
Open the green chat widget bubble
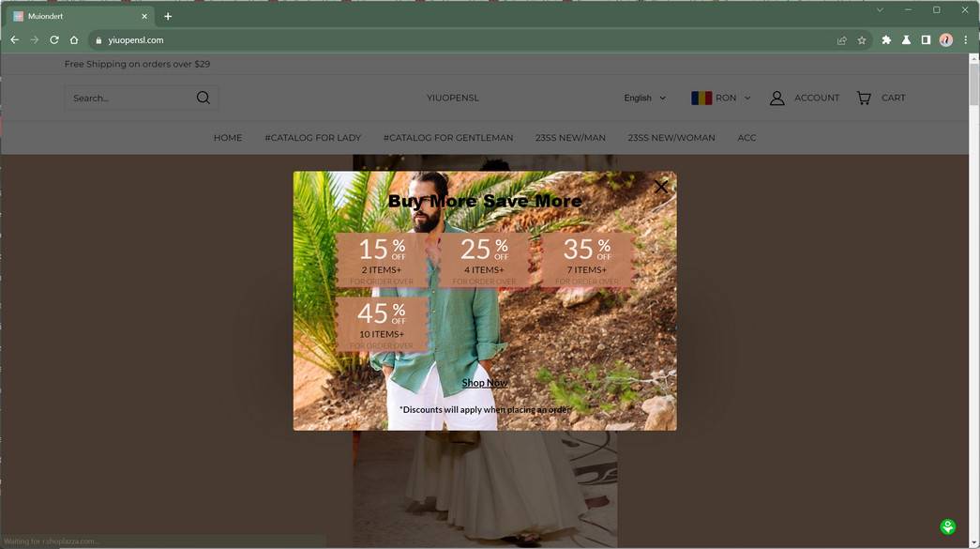946,526
